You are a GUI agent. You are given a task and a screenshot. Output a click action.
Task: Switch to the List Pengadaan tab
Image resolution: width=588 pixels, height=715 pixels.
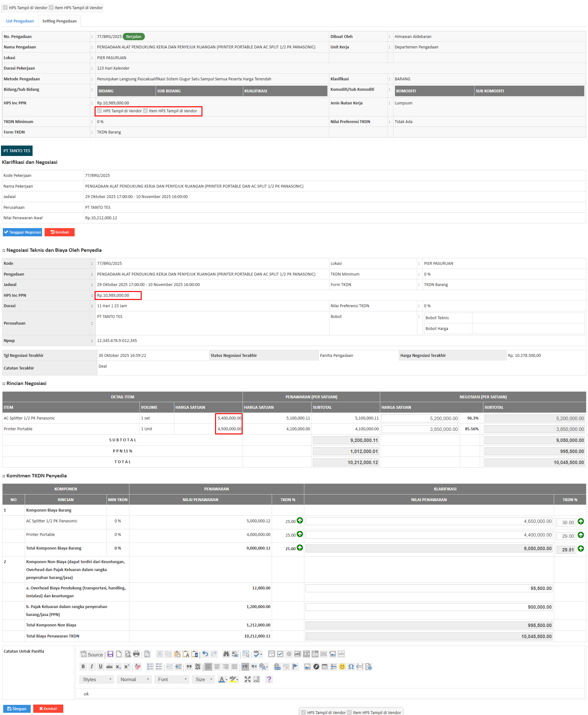[x=20, y=21]
